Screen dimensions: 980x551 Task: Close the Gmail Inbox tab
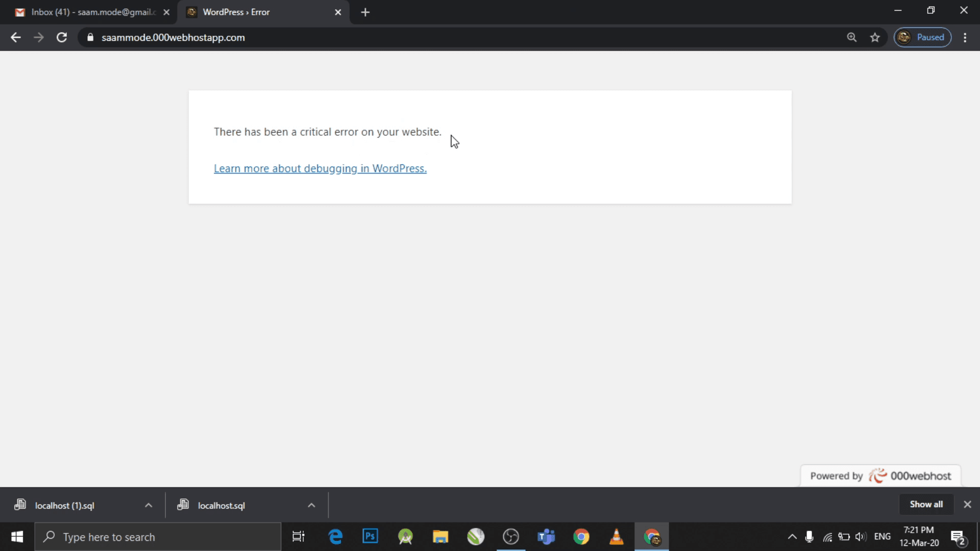(x=166, y=12)
